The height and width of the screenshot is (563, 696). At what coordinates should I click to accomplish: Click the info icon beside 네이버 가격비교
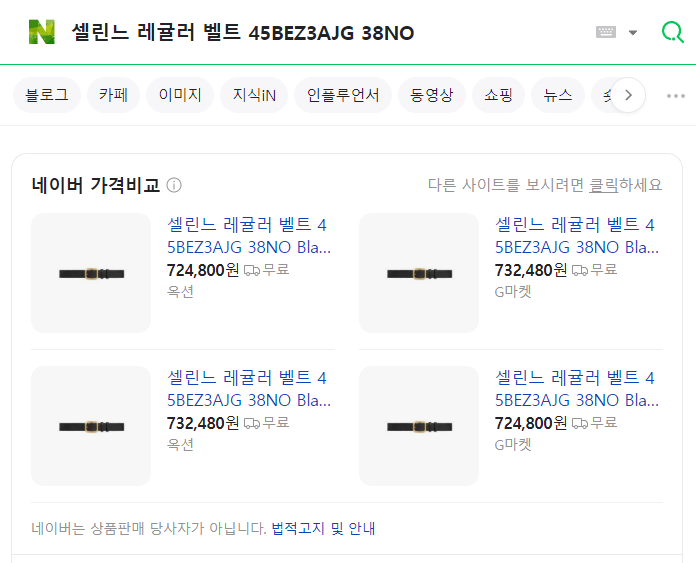click(x=174, y=185)
